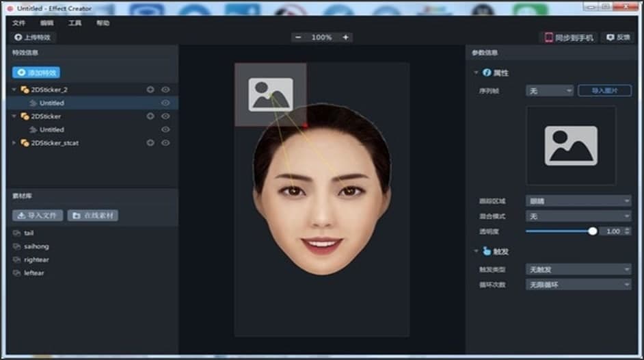Viewport: 644px width, 360px height.
Task: Click 同步到手机 sync to phone button
Action: (x=568, y=38)
